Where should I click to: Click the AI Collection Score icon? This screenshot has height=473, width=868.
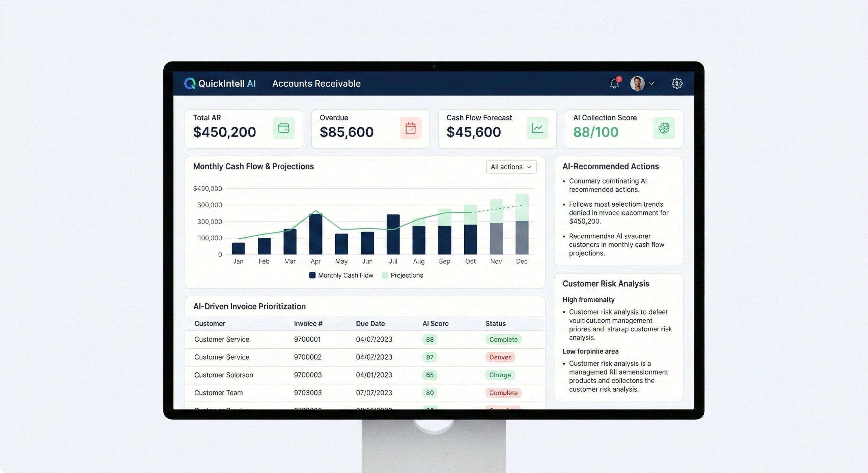(664, 128)
